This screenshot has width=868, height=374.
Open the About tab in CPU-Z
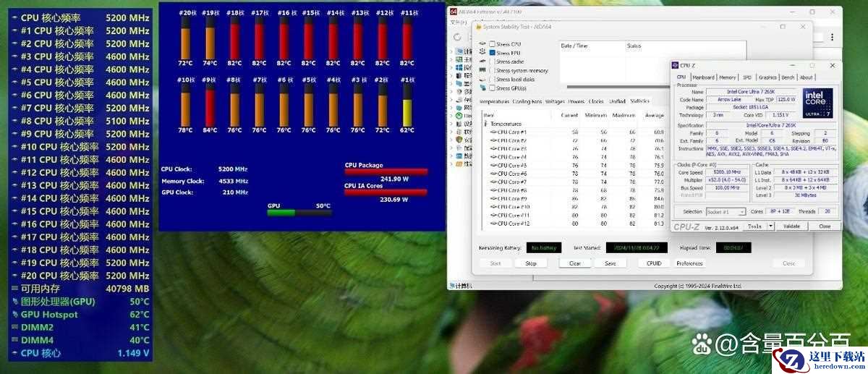tap(806, 77)
